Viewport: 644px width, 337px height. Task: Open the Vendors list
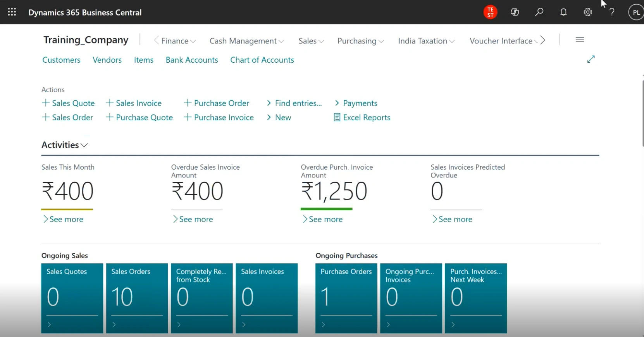click(x=107, y=60)
